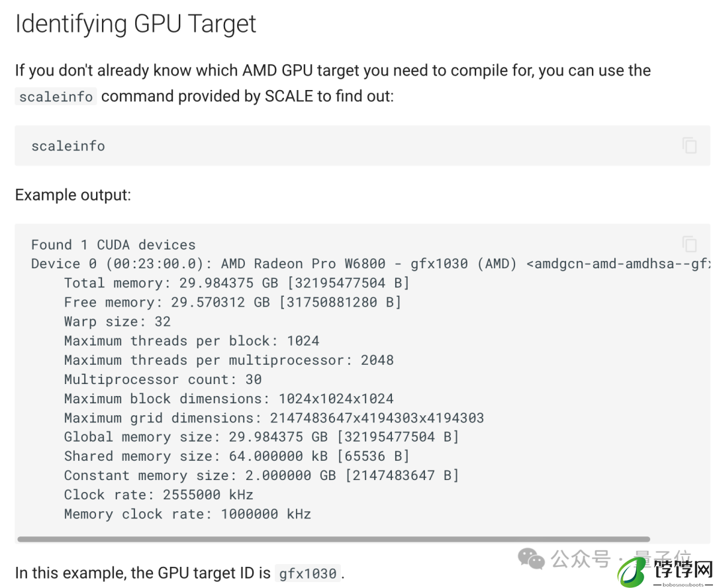This screenshot has height=588, width=715.
Task: Click the gfx1030 inline code target ID
Action: pos(307,573)
